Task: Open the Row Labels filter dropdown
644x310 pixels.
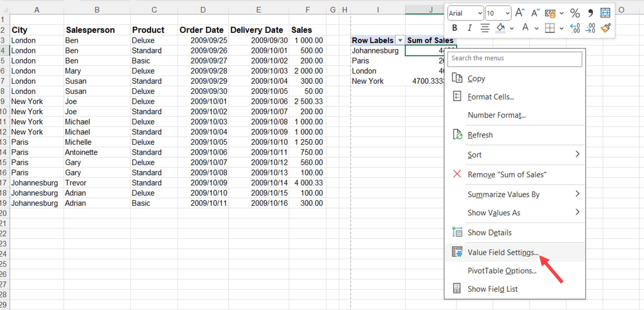Action: point(400,40)
